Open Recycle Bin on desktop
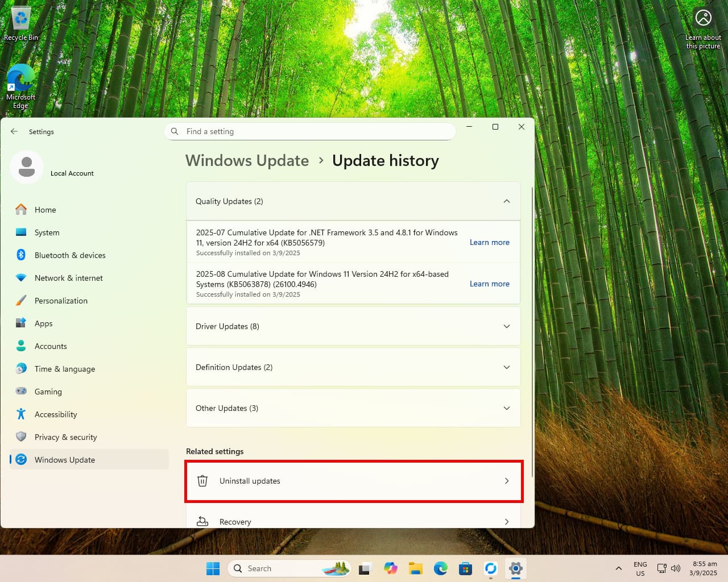The width and height of the screenshot is (728, 582). pyautogui.click(x=21, y=24)
